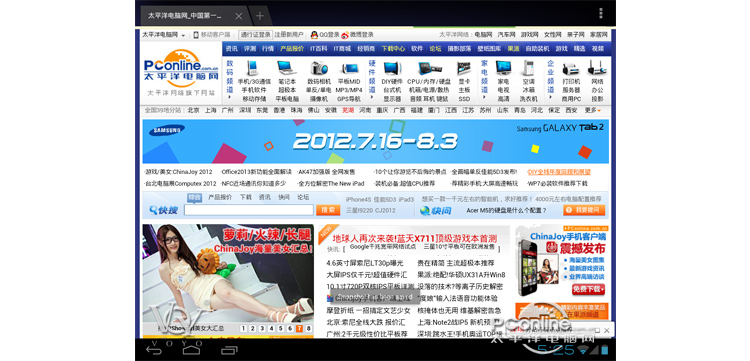Viewport: 750px width, 361px height.
Task: Click the 笔记本 laptop category icon
Action: pos(287,68)
